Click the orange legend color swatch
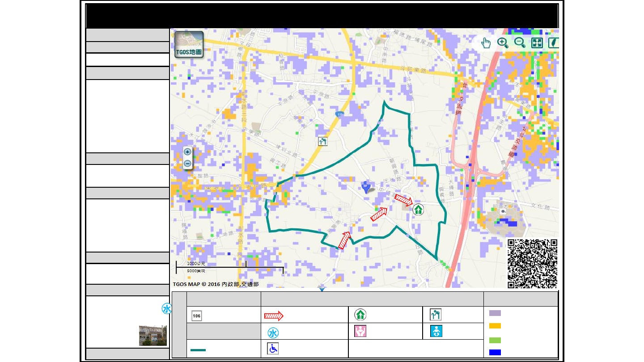This screenshot has width=644, height=362. point(495,326)
